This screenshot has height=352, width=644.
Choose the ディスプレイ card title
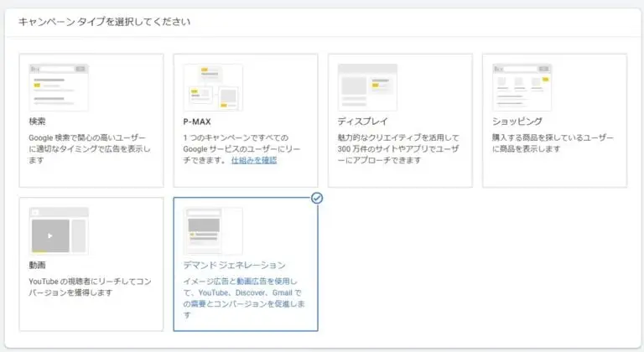(362, 122)
